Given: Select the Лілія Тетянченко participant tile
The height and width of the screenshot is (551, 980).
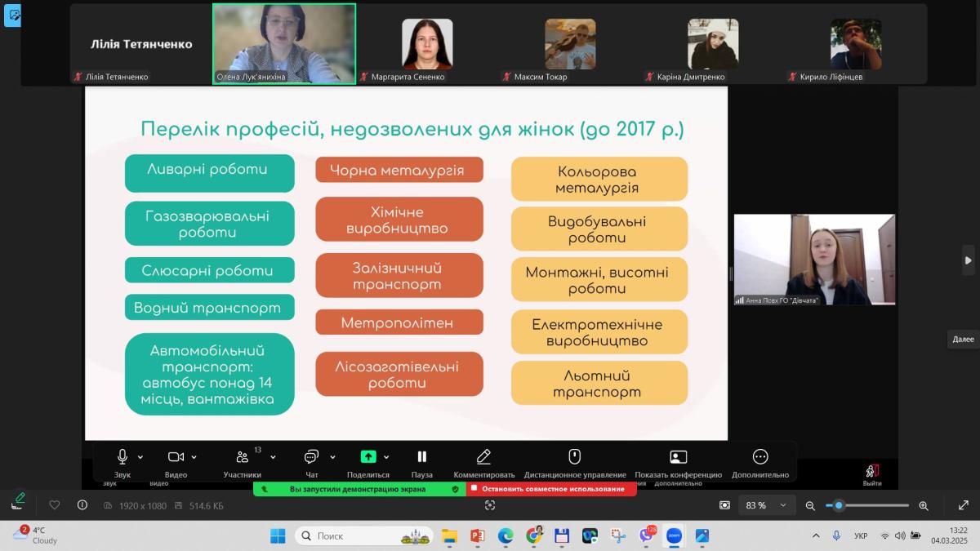Looking at the screenshot, I should pos(140,43).
